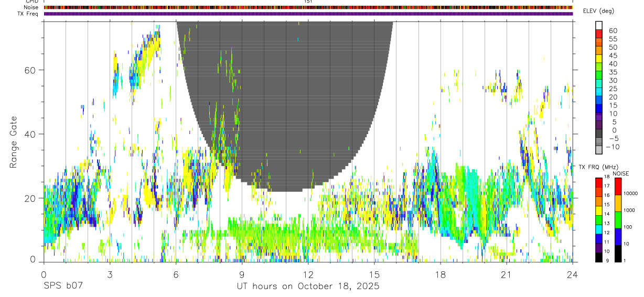Screen dimensions: 644x297
Task: Select the red swatch in ELEV color scale
Action: click(x=599, y=34)
